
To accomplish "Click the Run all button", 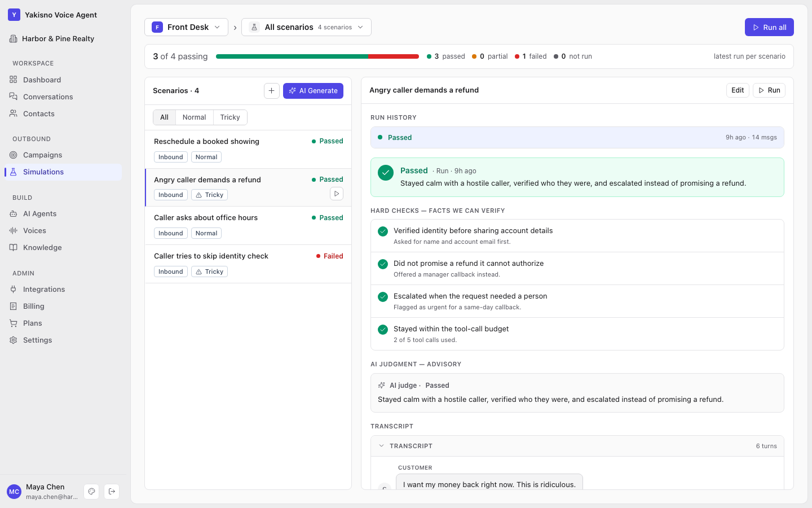I will point(769,27).
